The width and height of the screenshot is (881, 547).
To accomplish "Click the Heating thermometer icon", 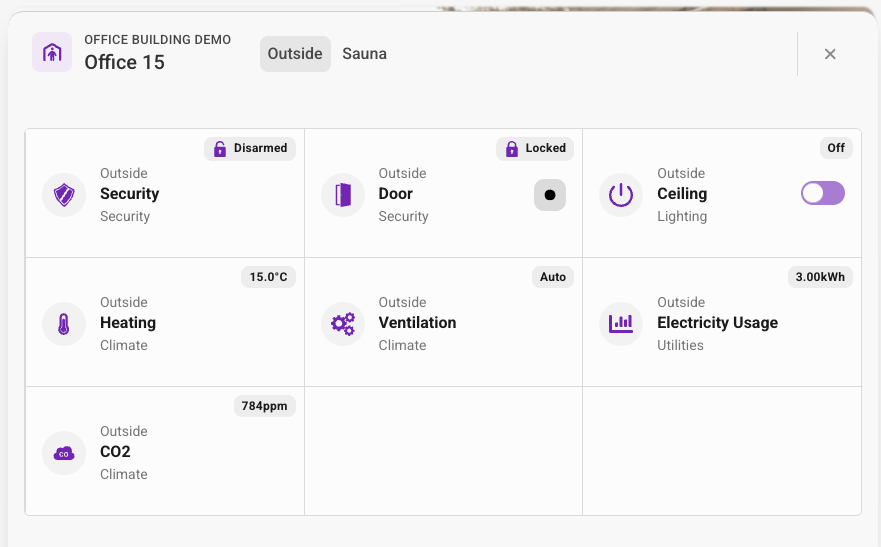I will click(x=64, y=323).
